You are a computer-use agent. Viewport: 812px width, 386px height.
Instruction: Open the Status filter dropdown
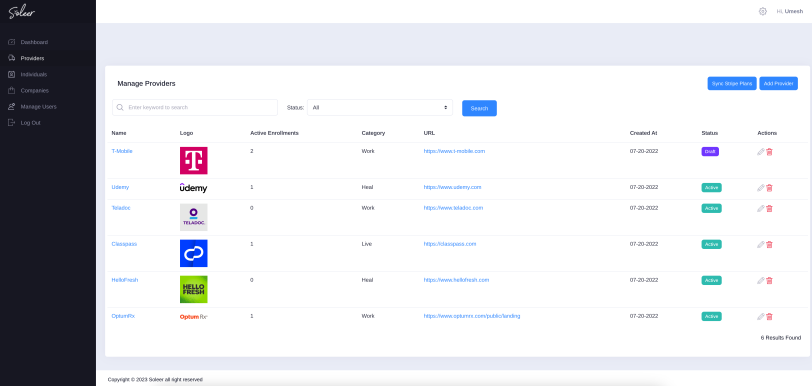pos(380,107)
